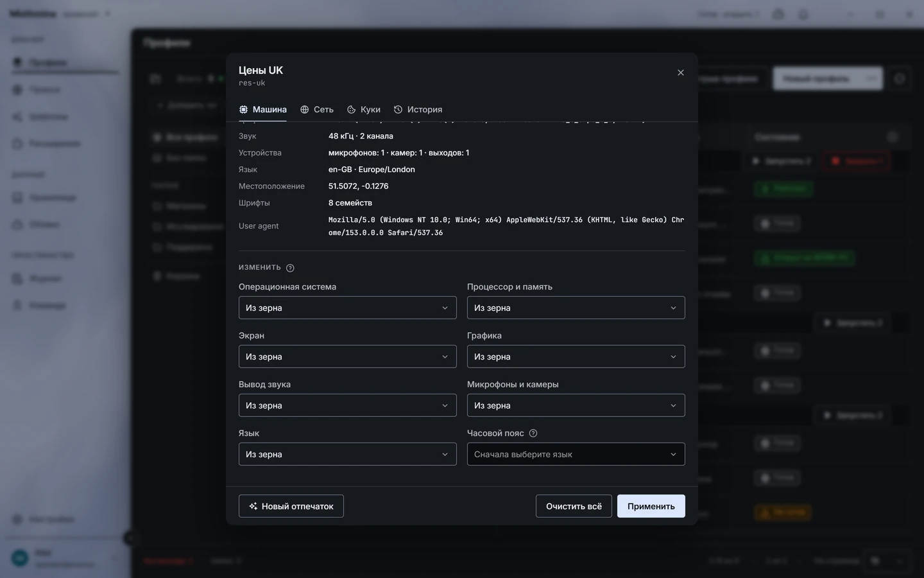Close the Цены UK dialog

(x=681, y=73)
